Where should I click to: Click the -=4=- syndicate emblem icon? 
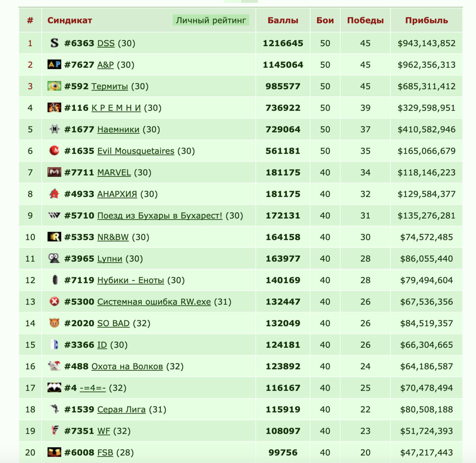pyautogui.click(x=54, y=388)
